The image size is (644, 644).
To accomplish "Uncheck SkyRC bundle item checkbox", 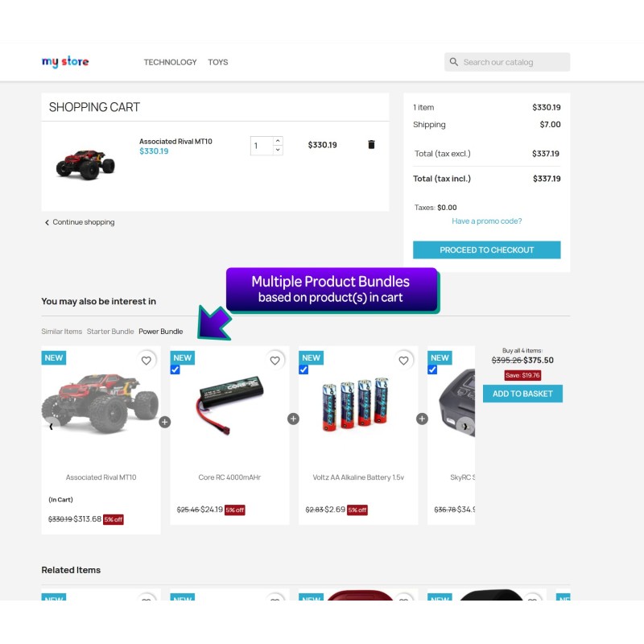I will [x=432, y=369].
